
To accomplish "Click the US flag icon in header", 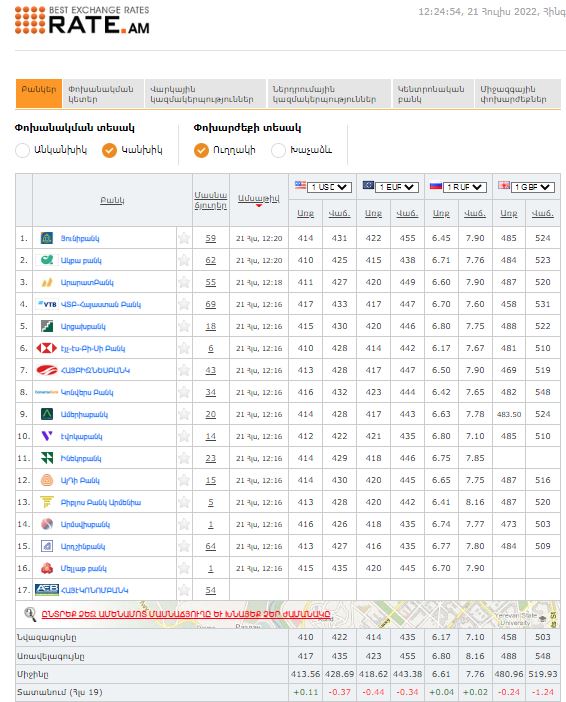I will (300, 185).
